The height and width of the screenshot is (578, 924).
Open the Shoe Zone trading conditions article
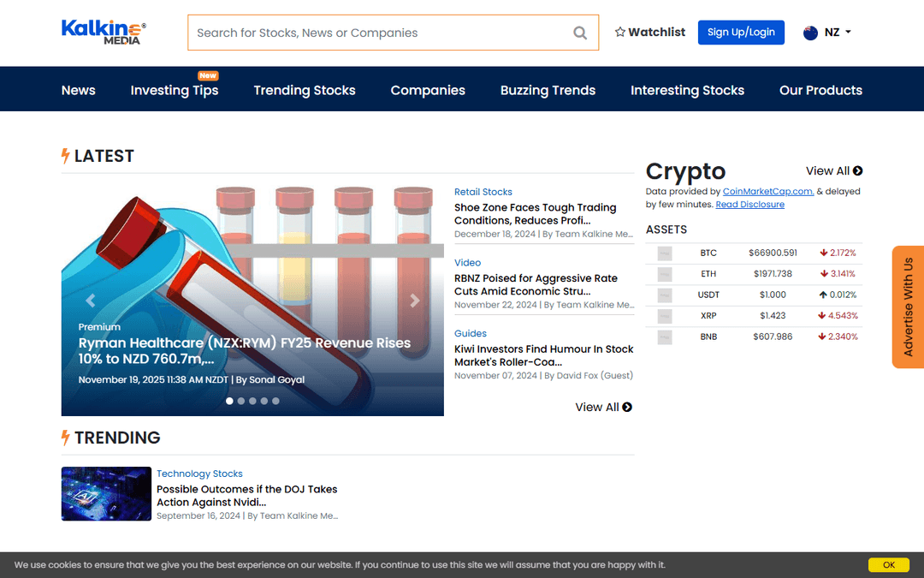(535, 214)
